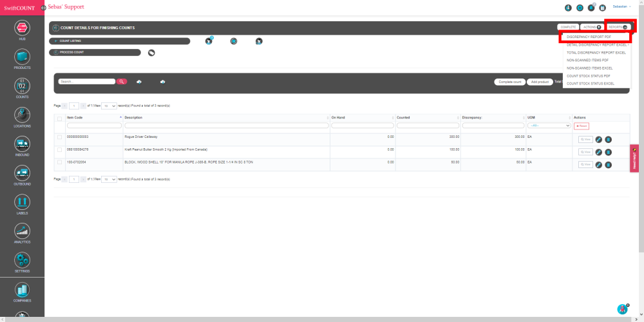Open the notifications bell

591,8
